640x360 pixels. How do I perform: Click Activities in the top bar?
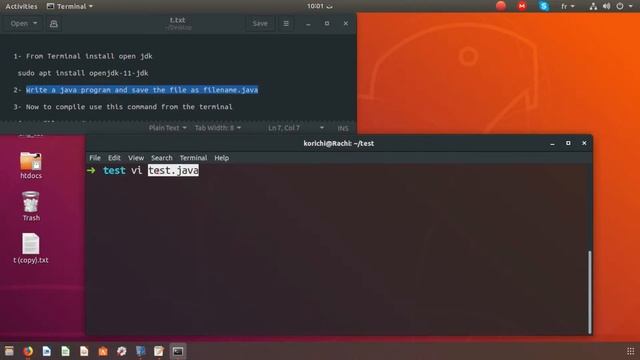(21, 6)
